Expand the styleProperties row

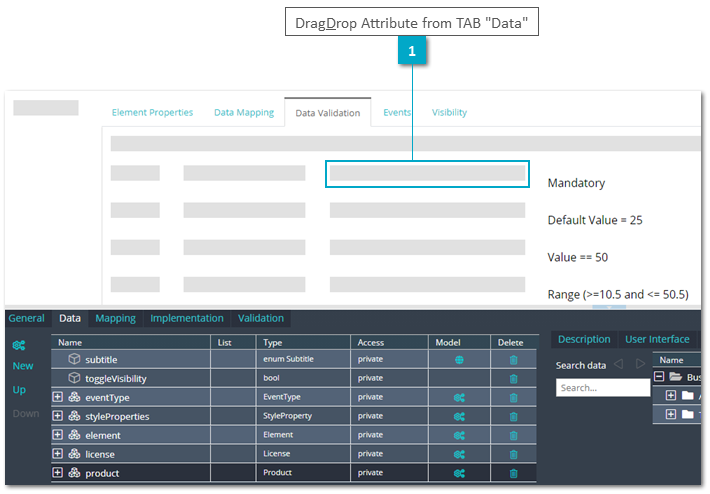coord(58,416)
